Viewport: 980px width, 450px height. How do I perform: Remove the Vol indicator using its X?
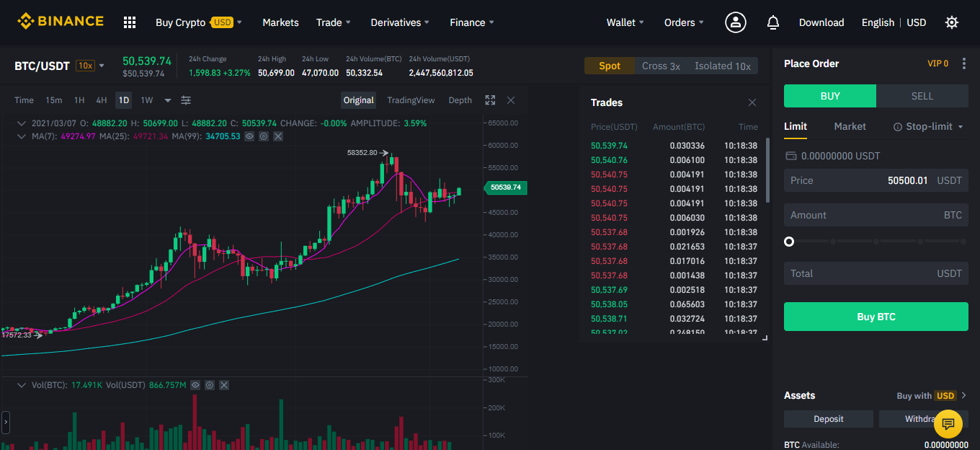224,385
